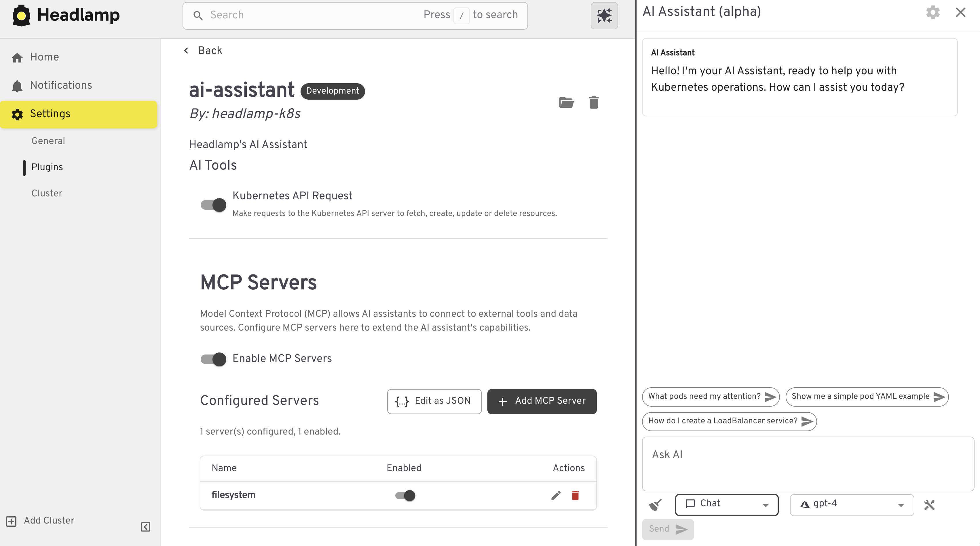Screen dimensions: 980x546
Task: Toggle Enable MCP Servers switch
Action: pos(213,359)
